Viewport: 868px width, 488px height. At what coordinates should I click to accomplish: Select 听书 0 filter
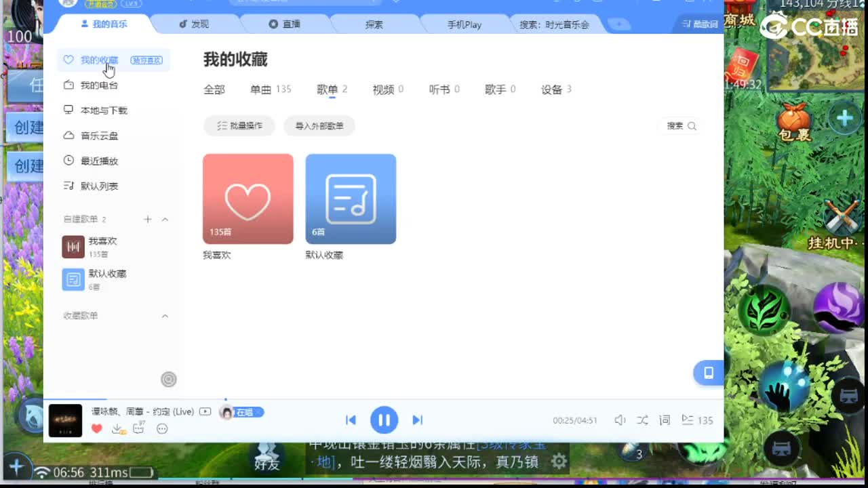444,89
